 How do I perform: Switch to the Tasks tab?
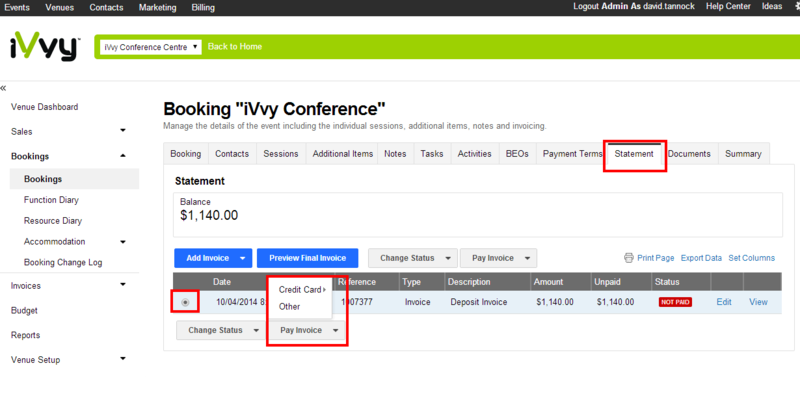click(432, 154)
